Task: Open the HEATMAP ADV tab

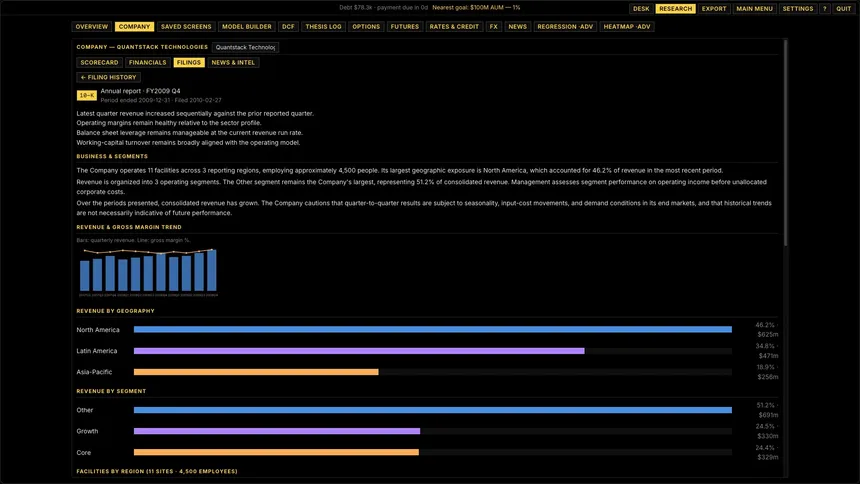Action: [626, 26]
